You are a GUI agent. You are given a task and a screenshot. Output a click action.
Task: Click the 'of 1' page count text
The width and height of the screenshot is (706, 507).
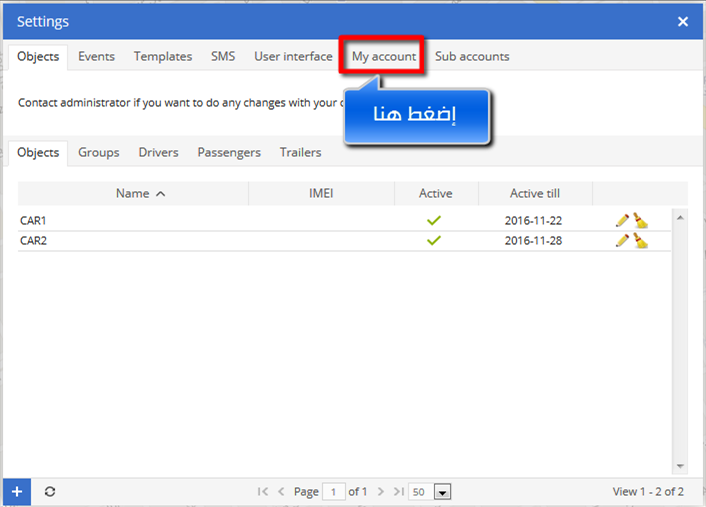[358, 492]
